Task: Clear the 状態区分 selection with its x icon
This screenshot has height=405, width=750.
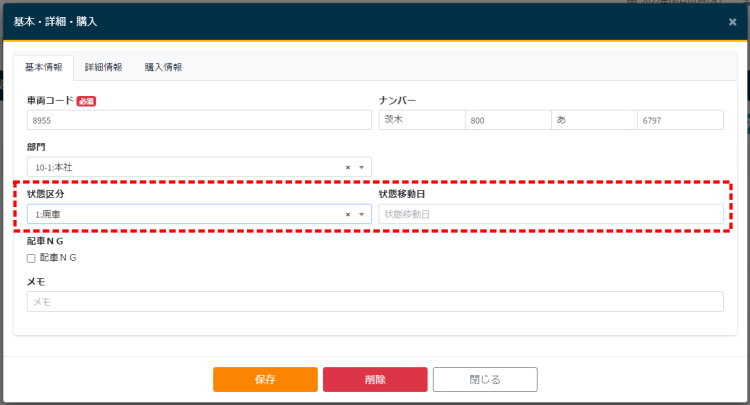Action: click(x=348, y=214)
